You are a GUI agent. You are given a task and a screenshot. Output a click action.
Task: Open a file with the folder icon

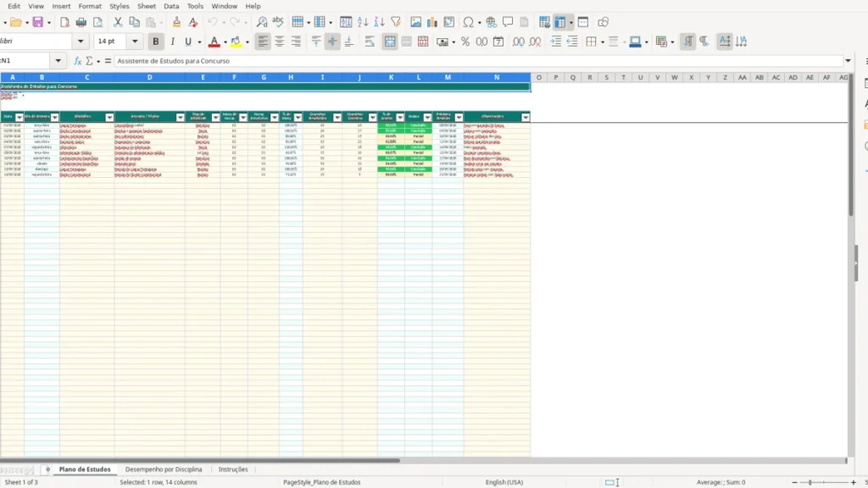[x=15, y=22]
